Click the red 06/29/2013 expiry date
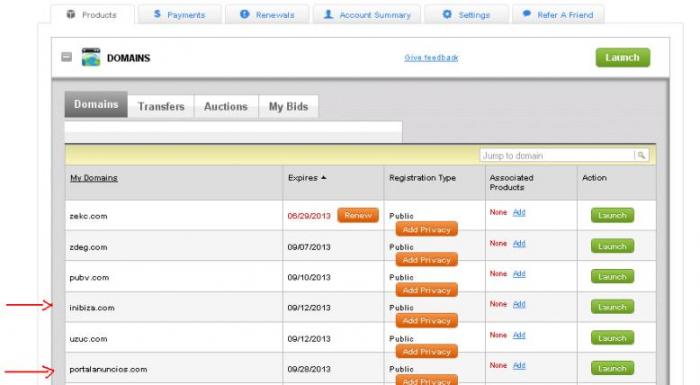Viewport: 700px width, 385px height. 309,216
